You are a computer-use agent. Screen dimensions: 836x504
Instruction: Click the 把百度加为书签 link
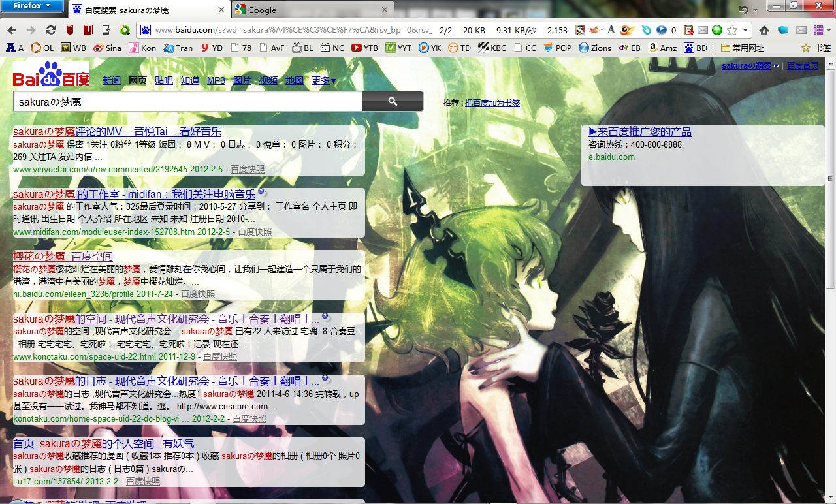492,103
